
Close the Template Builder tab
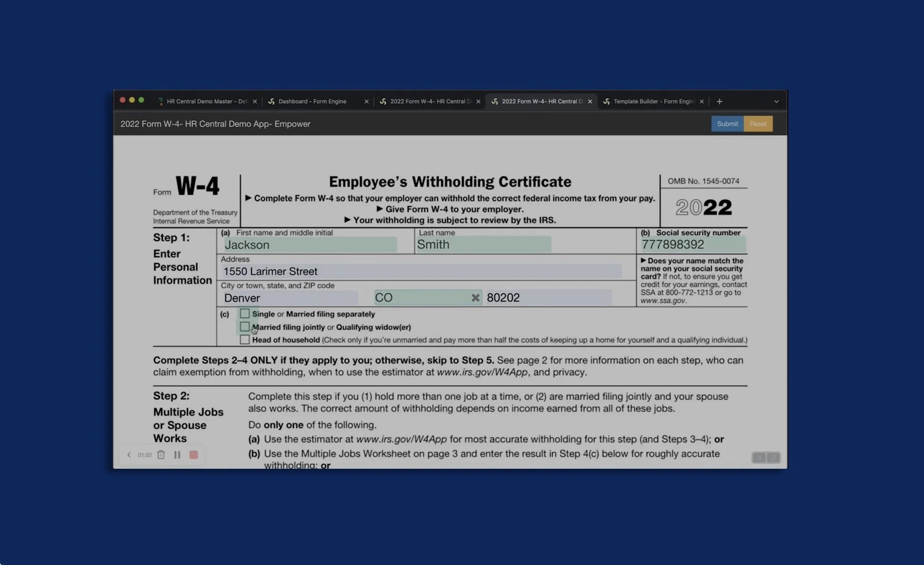pyautogui.click(x=701, y=101)
